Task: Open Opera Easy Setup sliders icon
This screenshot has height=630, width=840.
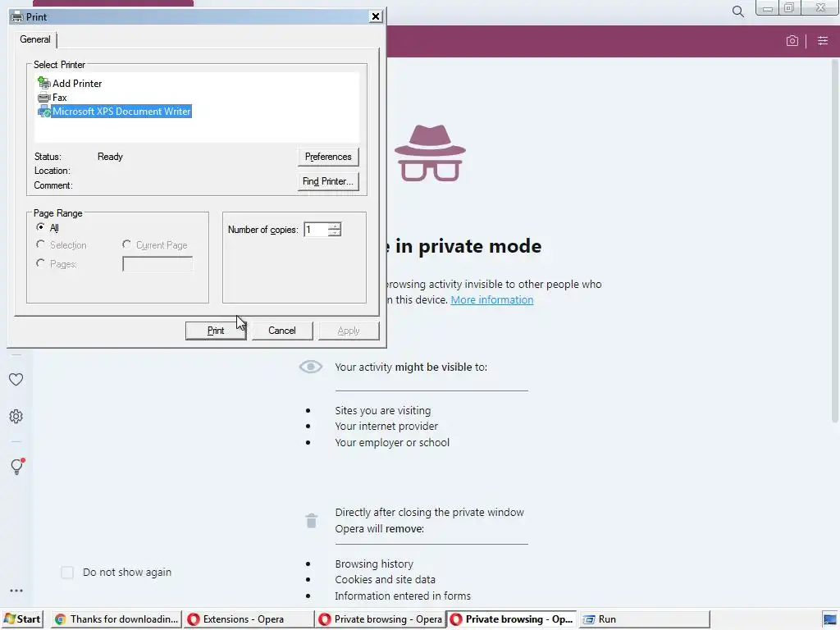Action: (x=823, y=41)
